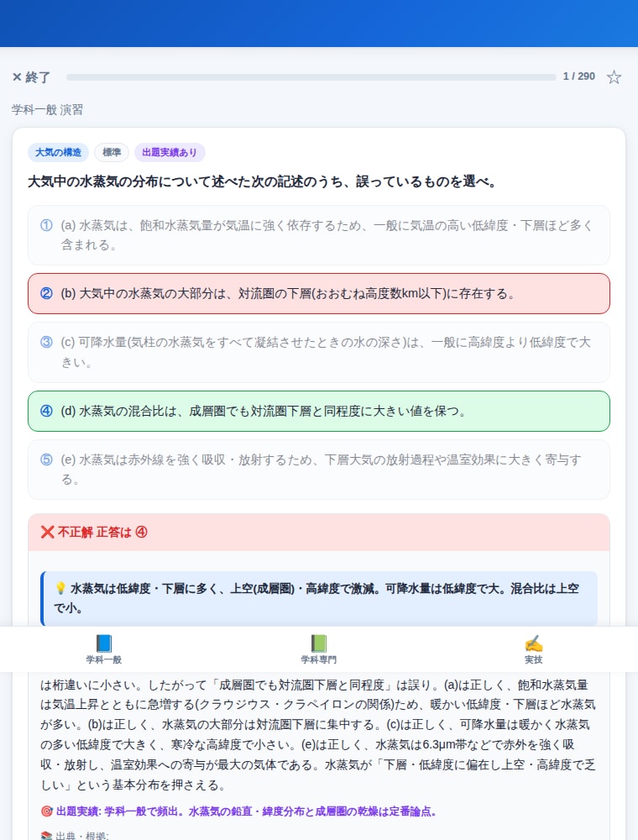Viewport: 638px width, 840px height.
Task: Choose answer option ④ (d) about 成層圏の混合比
Action: pos(318,411)
